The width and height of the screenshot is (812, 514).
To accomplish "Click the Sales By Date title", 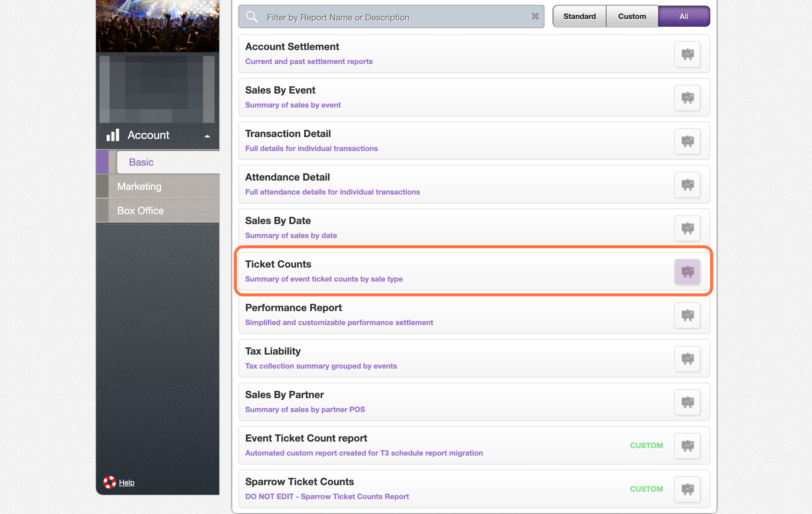I will pyautogui.click(x=278, y=220).
